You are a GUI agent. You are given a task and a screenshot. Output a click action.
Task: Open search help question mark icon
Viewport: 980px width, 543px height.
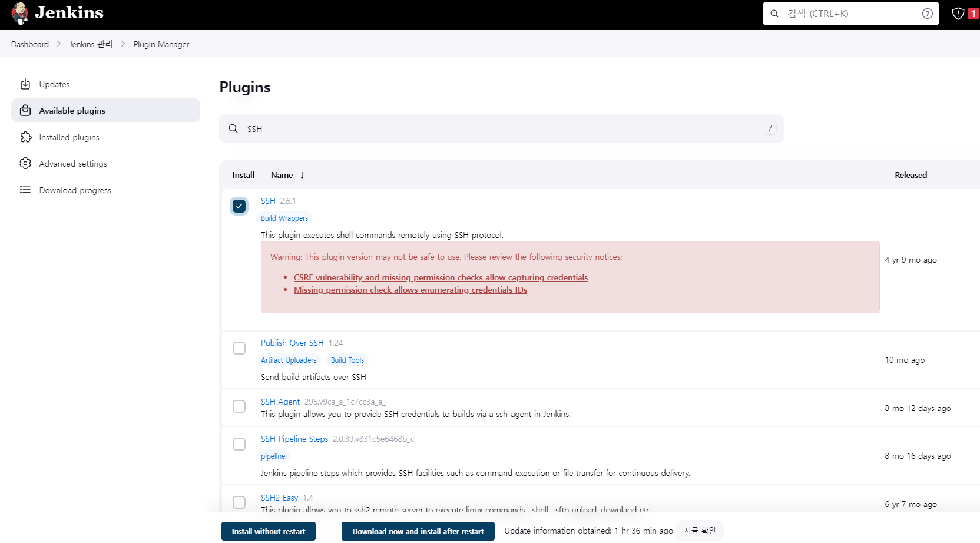click(927, 14)
